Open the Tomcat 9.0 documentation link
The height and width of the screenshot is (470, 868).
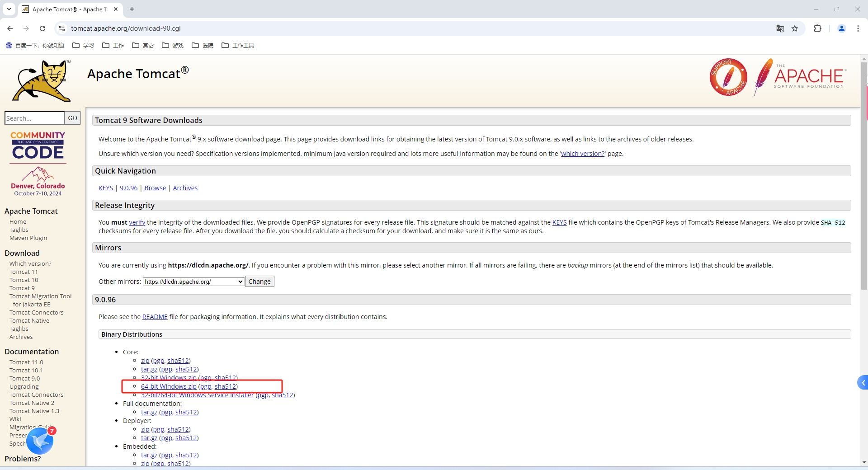coord(24,379)
